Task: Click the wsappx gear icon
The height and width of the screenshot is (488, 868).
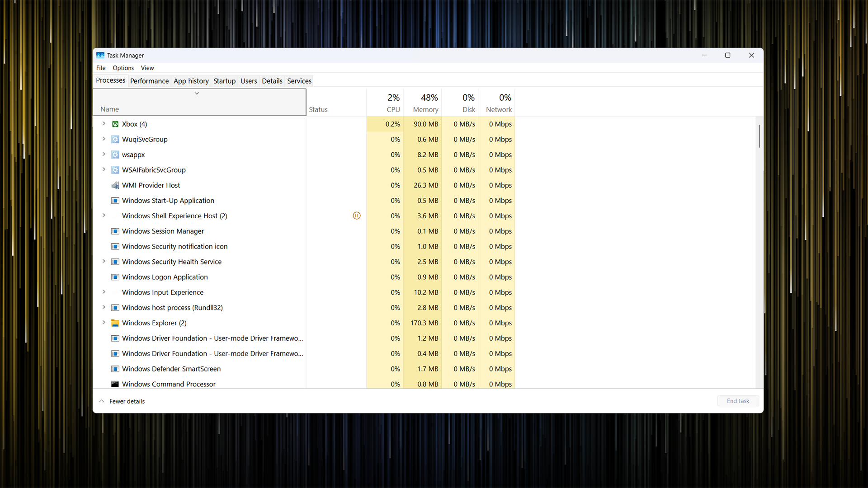Action: pos(115,155)
